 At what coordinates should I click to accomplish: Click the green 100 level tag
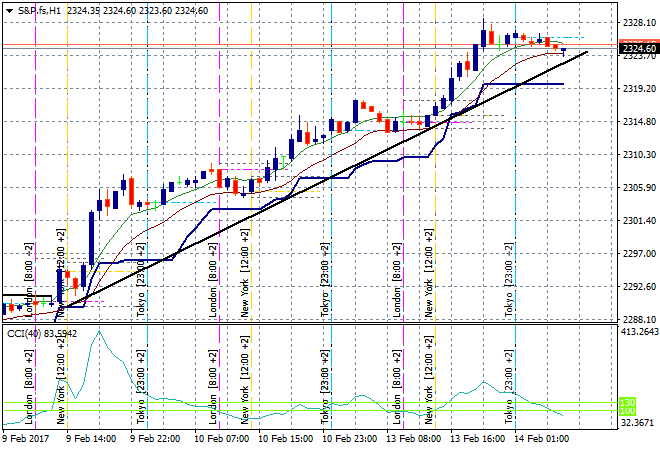coord(628,411)
